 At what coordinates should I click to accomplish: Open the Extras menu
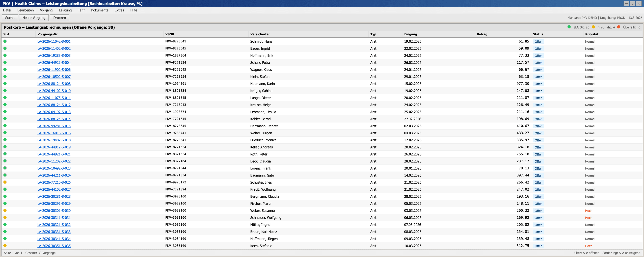pos(119,10)
